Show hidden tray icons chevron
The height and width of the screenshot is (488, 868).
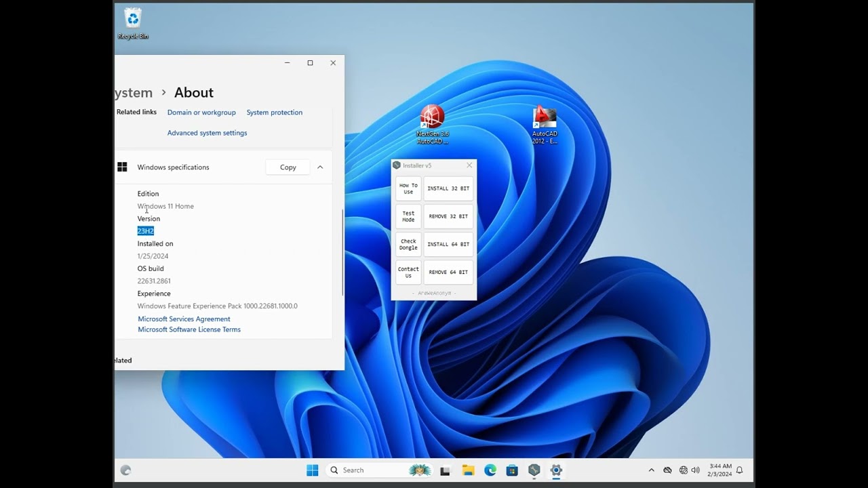point(652,470)
